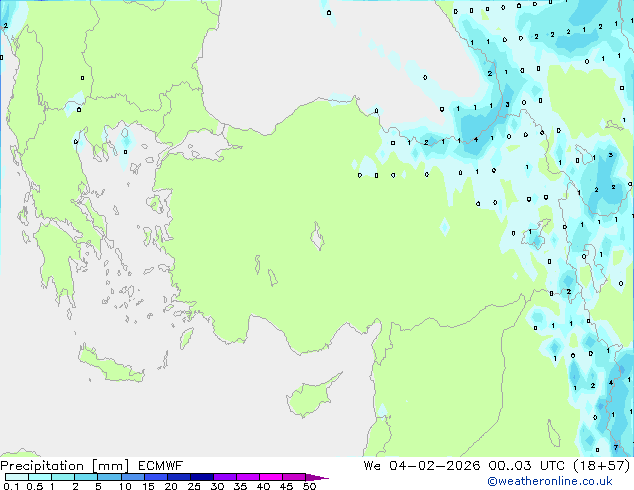Pick the 10–15 mm blue legend swatch
Image resolution: width=634 pixels, height=490 pixels.
(132, 477)
